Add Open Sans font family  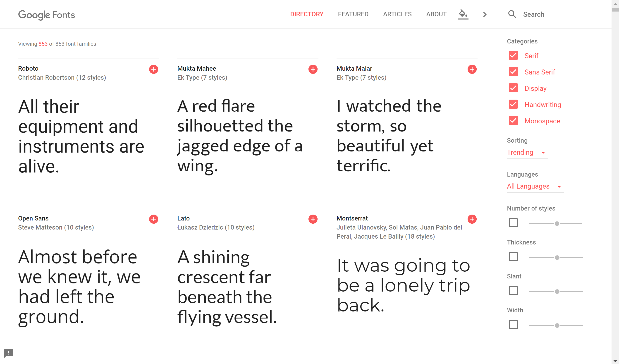point(153,219)
